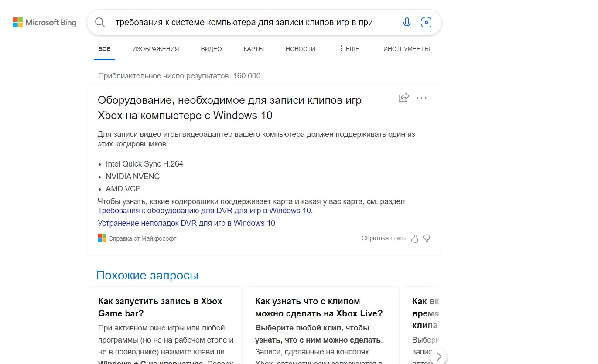Open three-dot options on answer card
Image resolution: width=598 pixels, height=364 pixels.
(x=421, y=98)
